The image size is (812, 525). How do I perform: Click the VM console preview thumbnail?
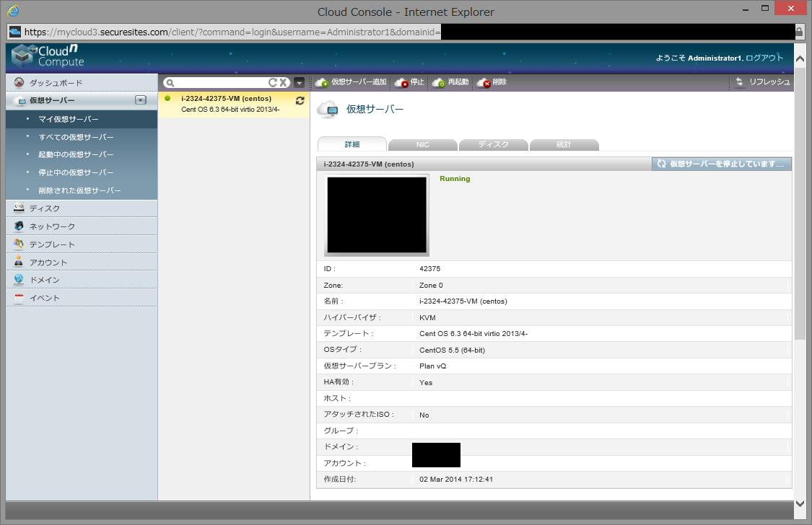point(377,214)
